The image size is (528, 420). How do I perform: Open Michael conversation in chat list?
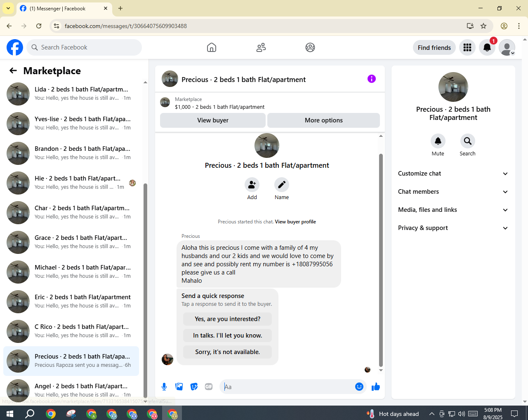click(x=71, y=272)
